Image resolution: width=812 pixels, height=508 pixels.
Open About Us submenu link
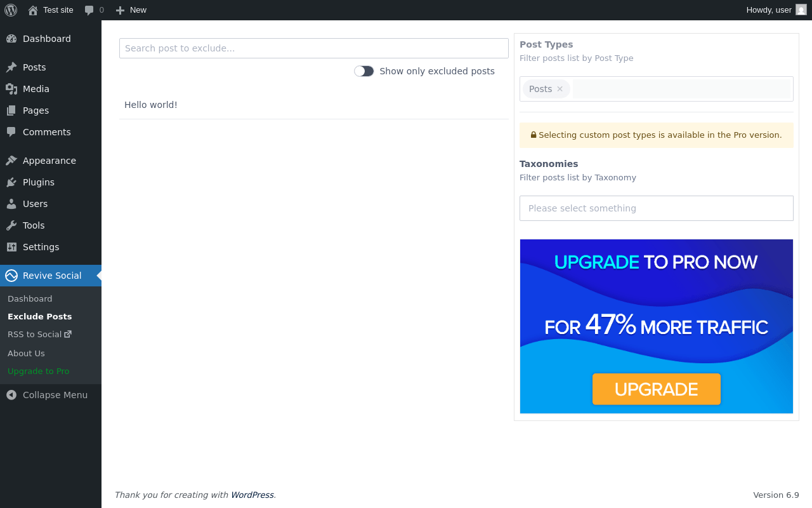click(x=26, y=353)
